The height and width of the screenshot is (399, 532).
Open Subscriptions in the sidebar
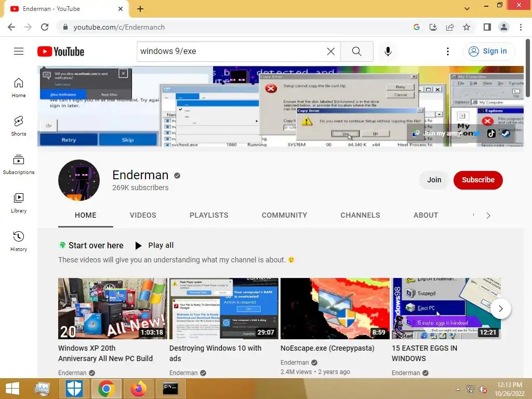coord(19,164)
